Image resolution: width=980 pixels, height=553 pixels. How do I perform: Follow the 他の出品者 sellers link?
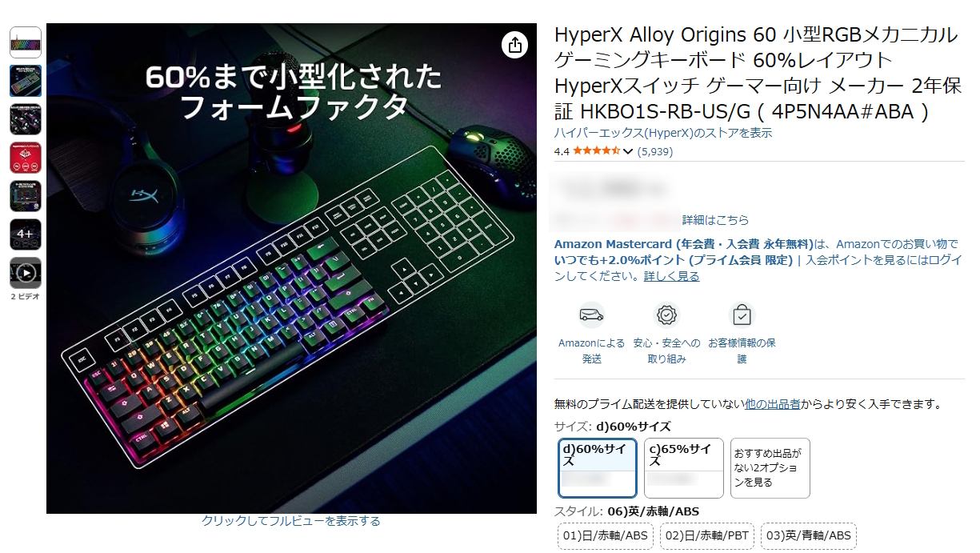(x=773, y=404)
